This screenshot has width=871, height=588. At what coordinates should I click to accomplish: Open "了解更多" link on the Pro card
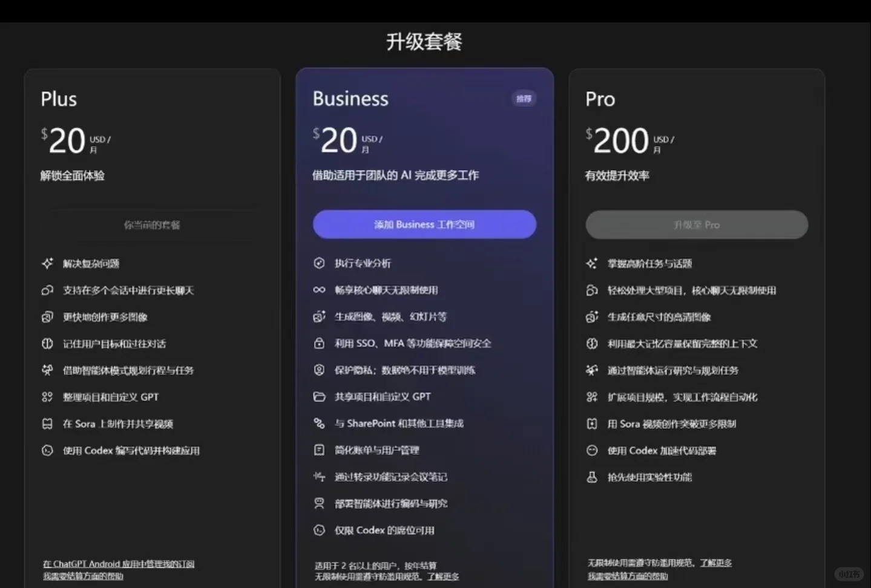click(x=716, y=563)
